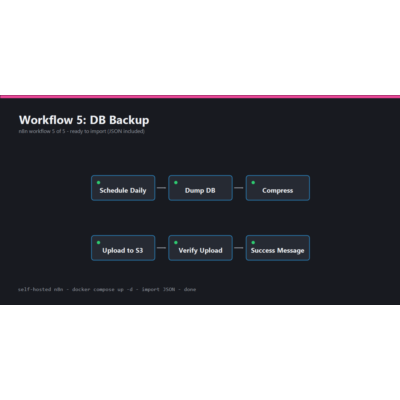Click green status dot on Compress
Screen dimensions: 400x400
point(253,182)
